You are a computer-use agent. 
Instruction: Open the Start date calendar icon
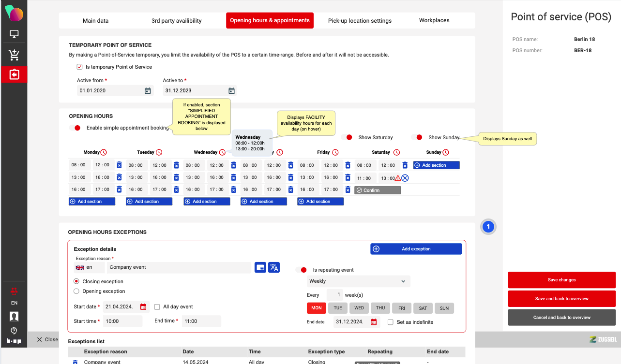pos(143,307)
